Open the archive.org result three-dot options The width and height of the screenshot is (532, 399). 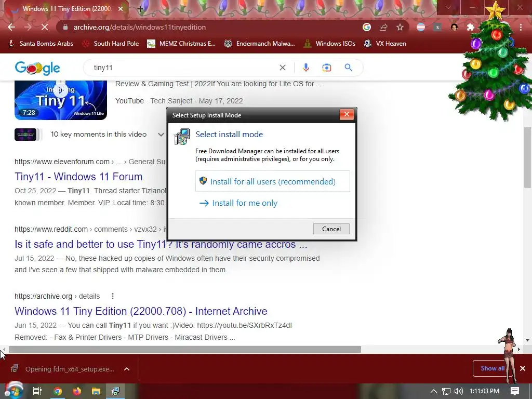(113, 296)
